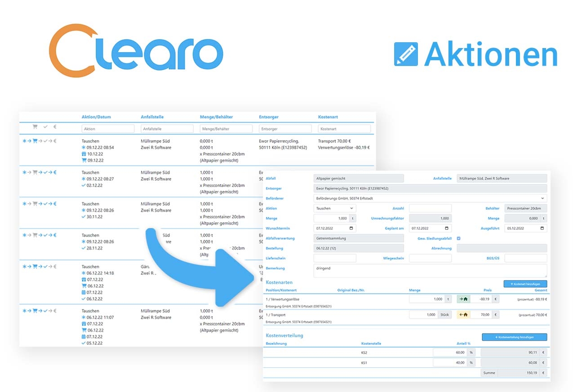Open the Geplant am calendar picker icon

pyautogui.click(x=447, y=228)
